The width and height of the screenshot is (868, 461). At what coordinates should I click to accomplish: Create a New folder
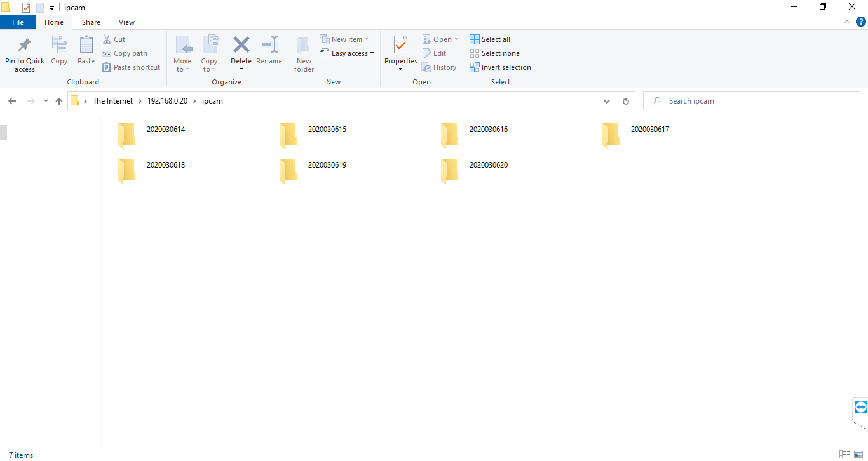304,53
